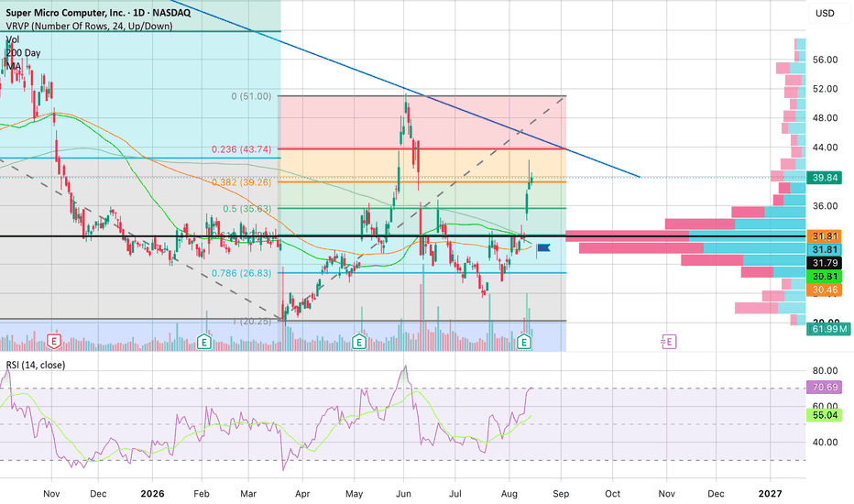
Task: Open the green earnings marker near February
Action: click(203, 342)
